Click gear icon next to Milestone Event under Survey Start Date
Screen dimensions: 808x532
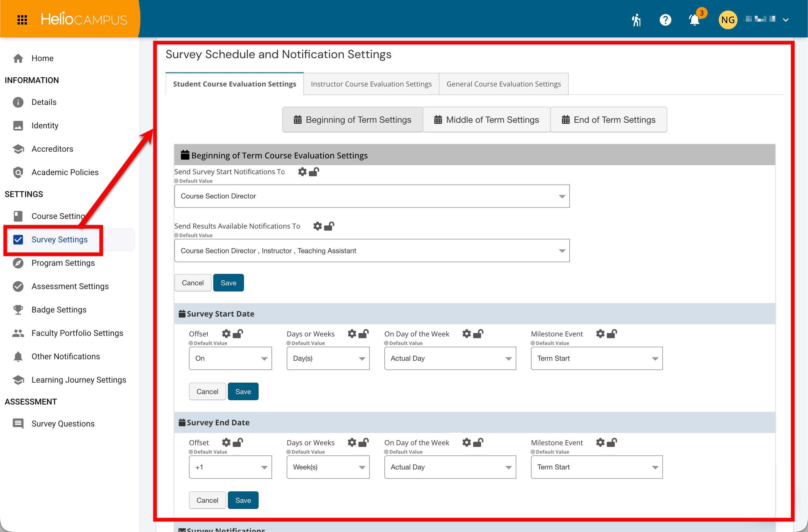pos(600,334)
